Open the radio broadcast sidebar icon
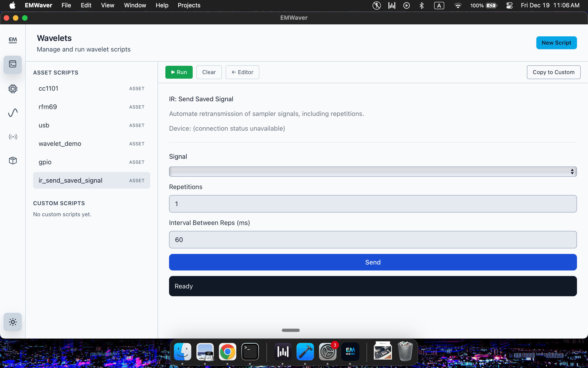The width and height of the screenshot is (588, 368). coord(13,137)
